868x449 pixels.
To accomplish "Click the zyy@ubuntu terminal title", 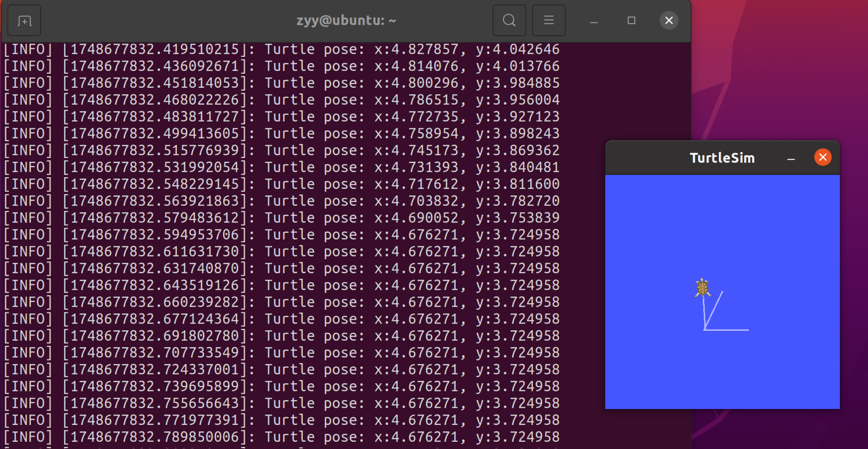I will click(x=346, y=20).
